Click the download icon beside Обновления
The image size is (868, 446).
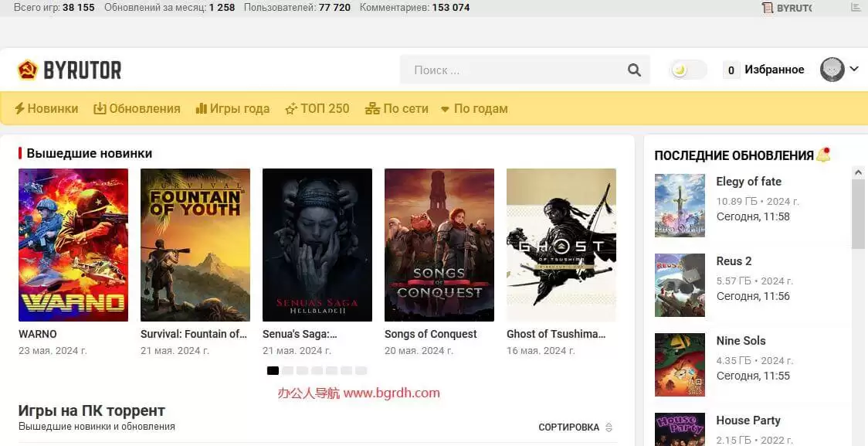click(100, 108)
